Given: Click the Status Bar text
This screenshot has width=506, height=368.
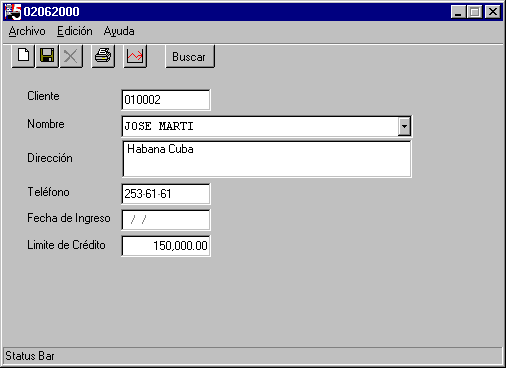Looking at the screenshot, I should [x=30, y=356].
